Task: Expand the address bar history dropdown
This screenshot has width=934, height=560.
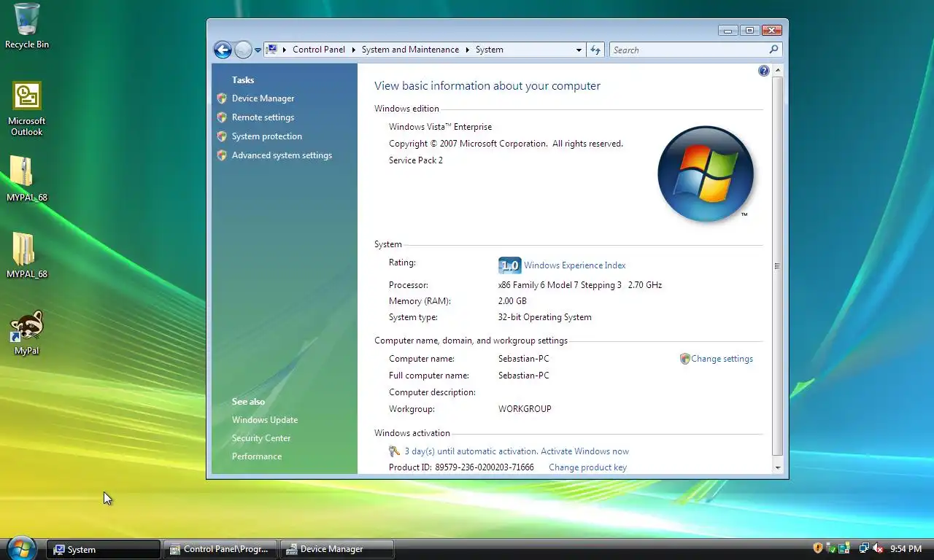Action: [579, 50]
